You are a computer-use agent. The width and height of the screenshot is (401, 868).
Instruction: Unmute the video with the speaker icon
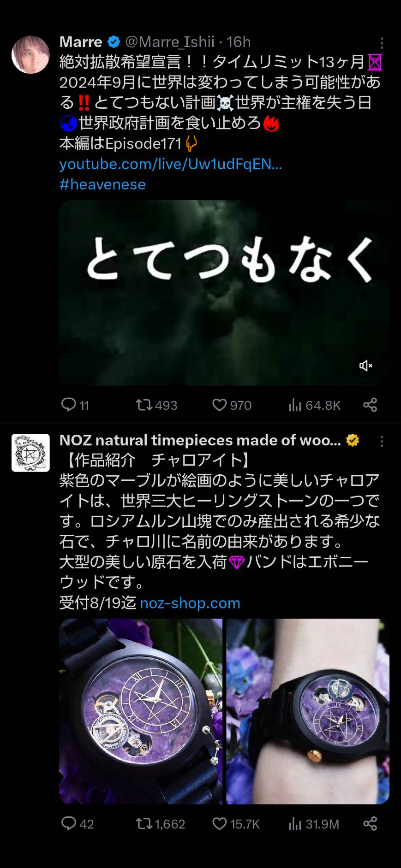[366, 366]
